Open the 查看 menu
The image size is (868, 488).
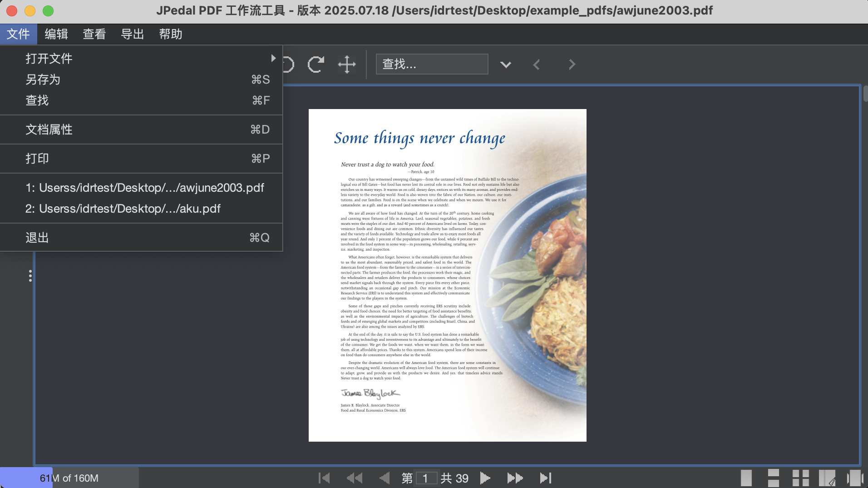pos(94,34)
